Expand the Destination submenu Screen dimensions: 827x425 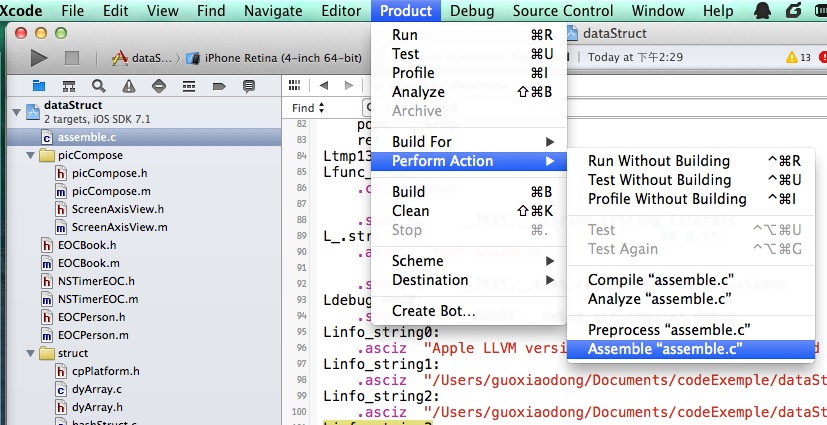point(469,280)
